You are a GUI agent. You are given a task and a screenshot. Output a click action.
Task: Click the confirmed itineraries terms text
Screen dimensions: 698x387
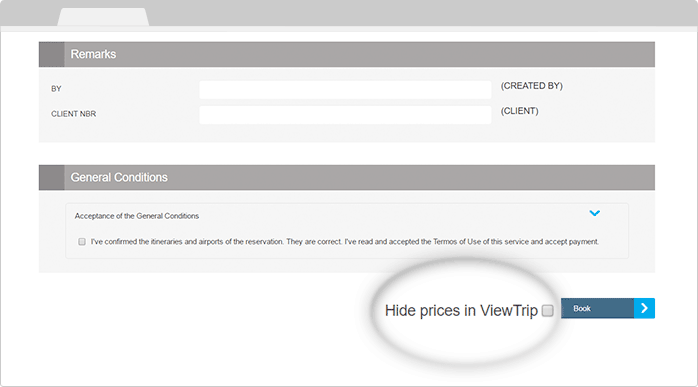[x=345, y=242]
